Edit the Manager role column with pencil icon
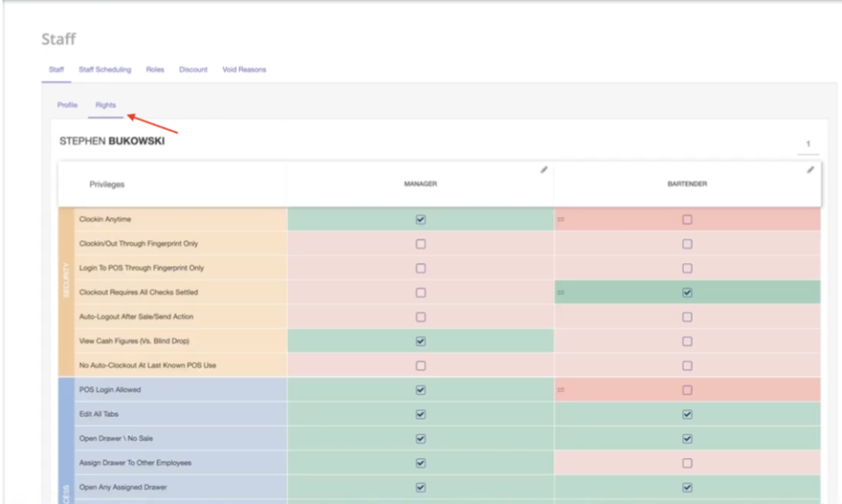The image size is (842, 504). [x=544, y=170]
